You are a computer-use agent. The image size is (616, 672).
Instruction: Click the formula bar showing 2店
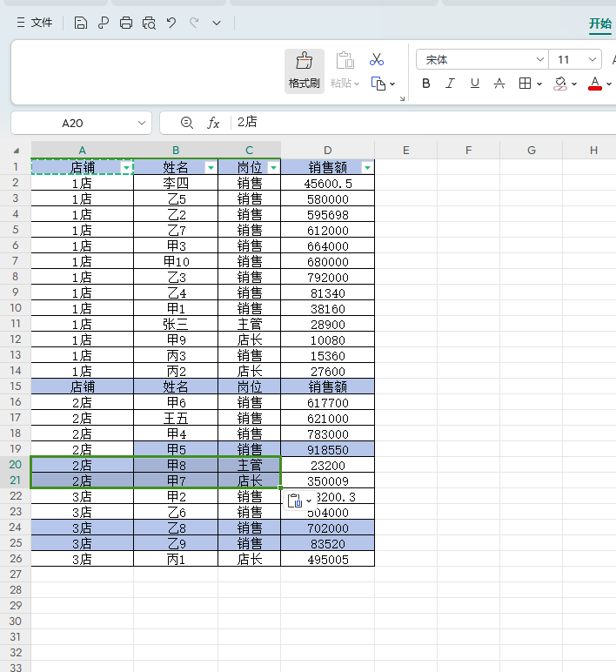coord(424,122)
